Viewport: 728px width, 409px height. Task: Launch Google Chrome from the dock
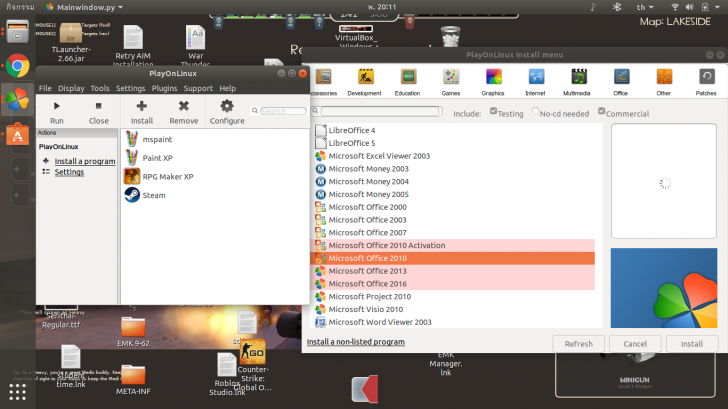click(18, 66)
